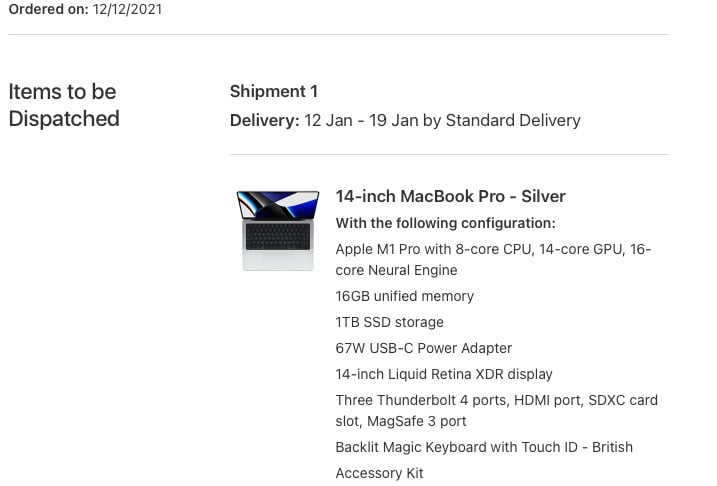The image size is (717, 486).
Task: Click the Ordered on date 12/12/2021
Action: pyautogui.click(x=127, y=9)
